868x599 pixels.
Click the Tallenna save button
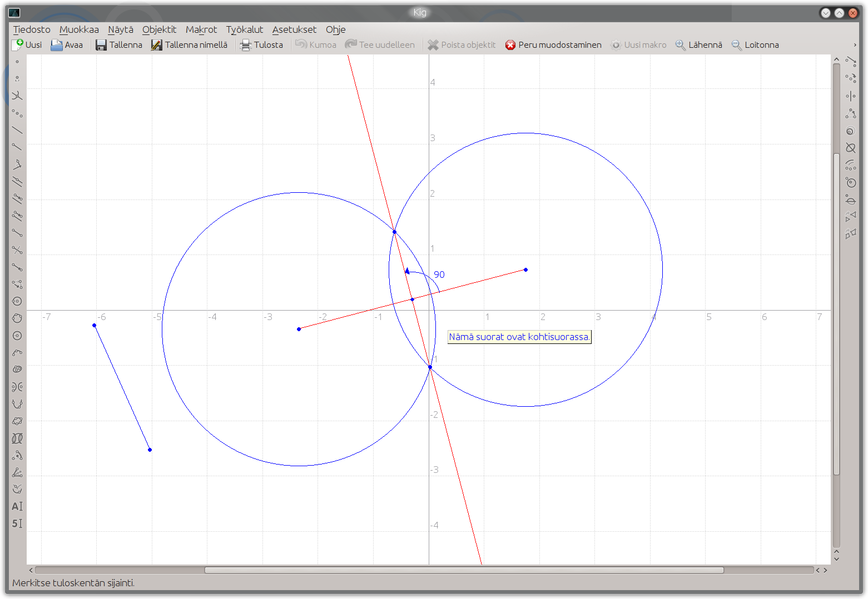pyautogui.click(x=119, y=45)
